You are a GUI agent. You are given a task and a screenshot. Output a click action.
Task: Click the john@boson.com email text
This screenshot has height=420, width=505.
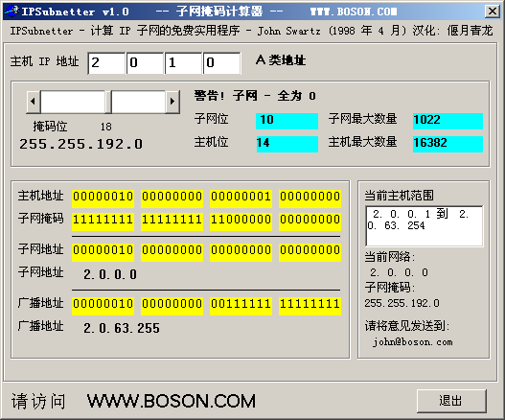413,341
